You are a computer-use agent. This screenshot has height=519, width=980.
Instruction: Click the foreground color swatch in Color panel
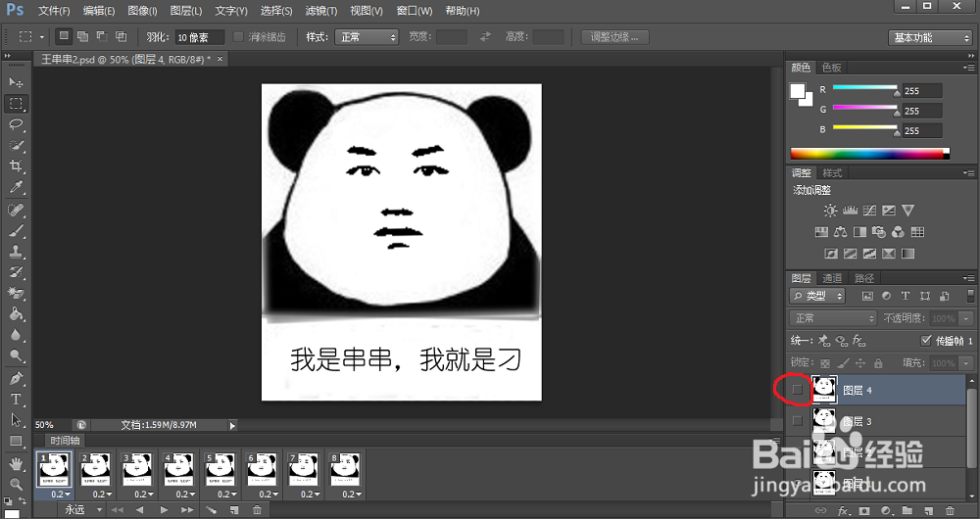point(798,91)
